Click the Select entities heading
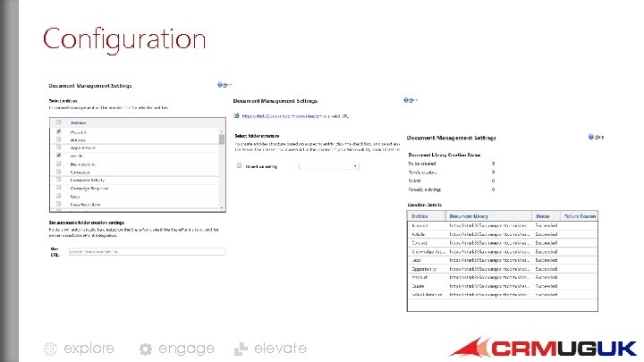This screenshot has height=362, width=644. (x=63, y=100)
